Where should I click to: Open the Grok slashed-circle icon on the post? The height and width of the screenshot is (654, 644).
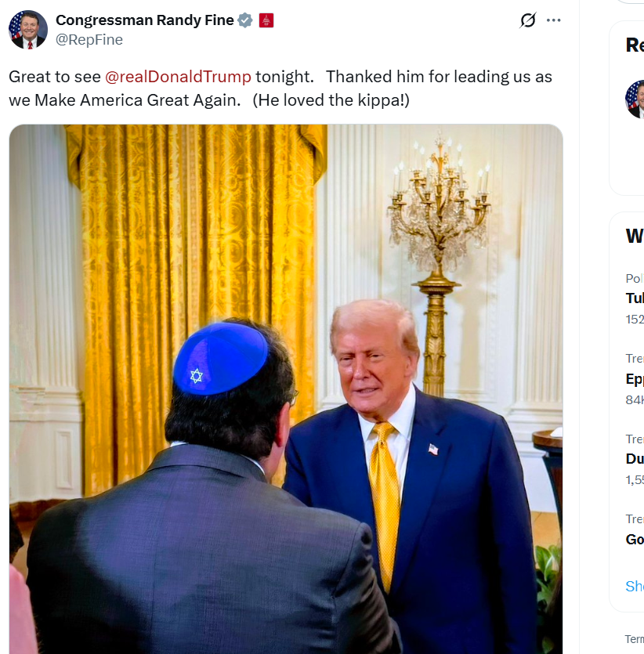527,20
